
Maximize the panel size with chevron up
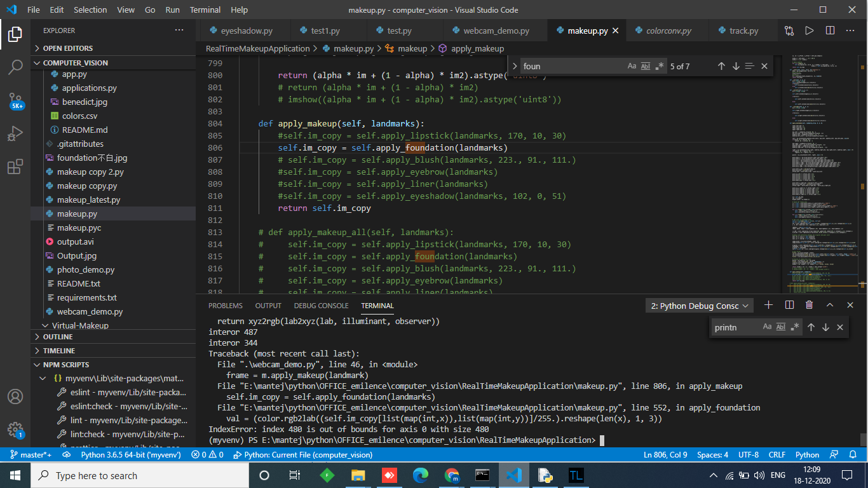[x=830, y=305]
